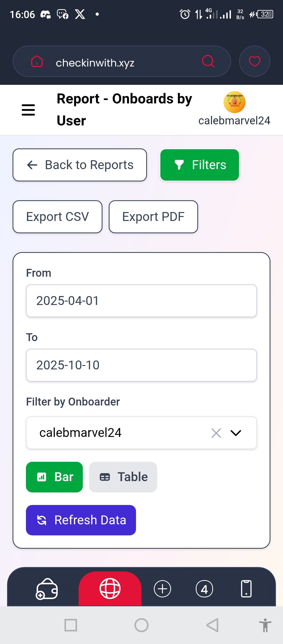
Task: Tap the red search icon
Action: click(x=208, y=62)
